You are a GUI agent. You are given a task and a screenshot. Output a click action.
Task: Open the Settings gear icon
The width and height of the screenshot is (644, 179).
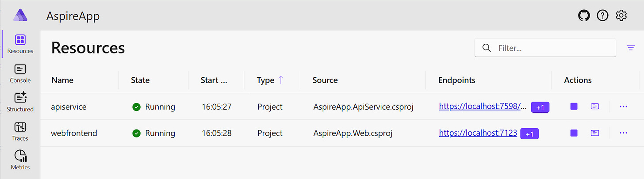point(621,16)
